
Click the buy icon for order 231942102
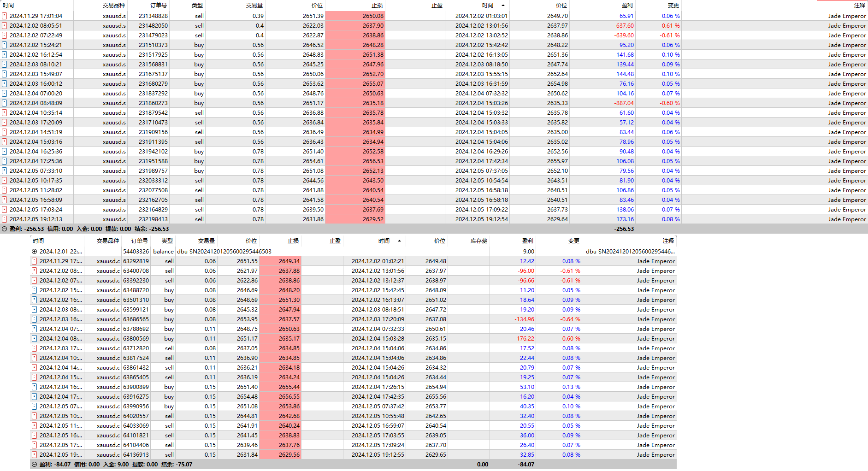coord(4,151)
